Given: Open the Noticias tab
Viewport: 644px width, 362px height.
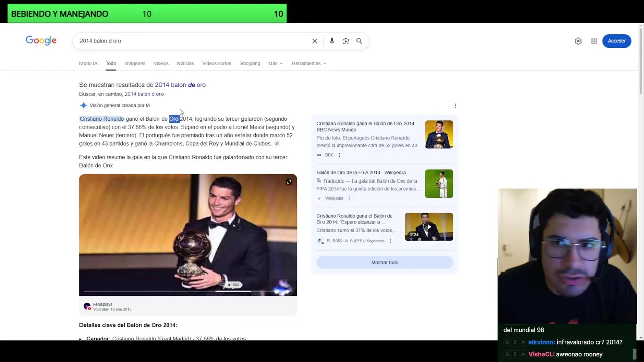Looking at the screenshot, I should 185,63.
